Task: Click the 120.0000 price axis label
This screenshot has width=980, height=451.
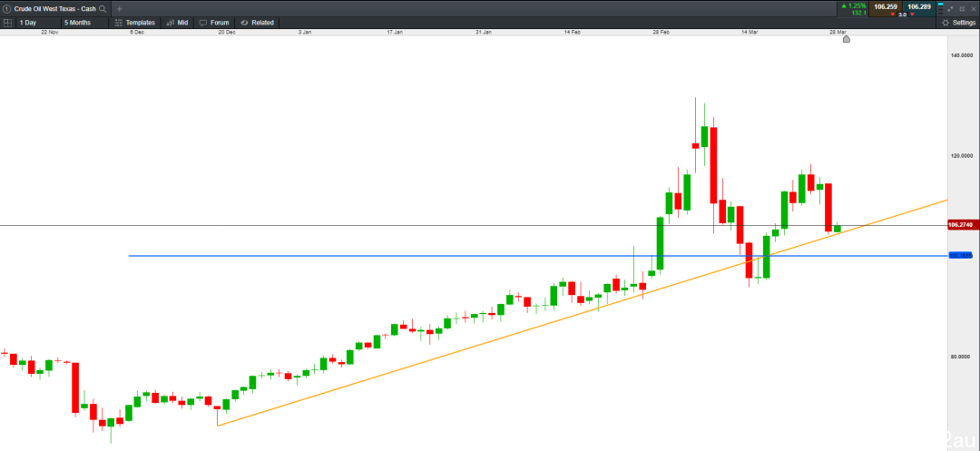Action: click(963, 156)
